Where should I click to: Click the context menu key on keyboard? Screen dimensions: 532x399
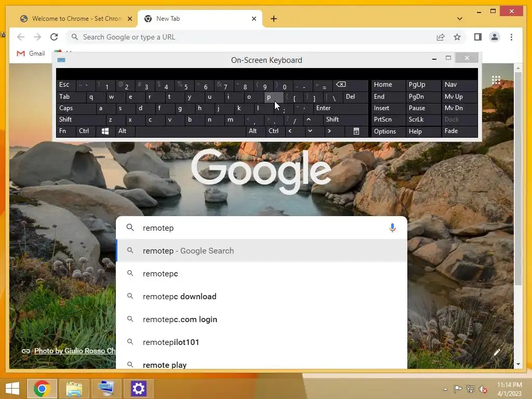(356, 131)
